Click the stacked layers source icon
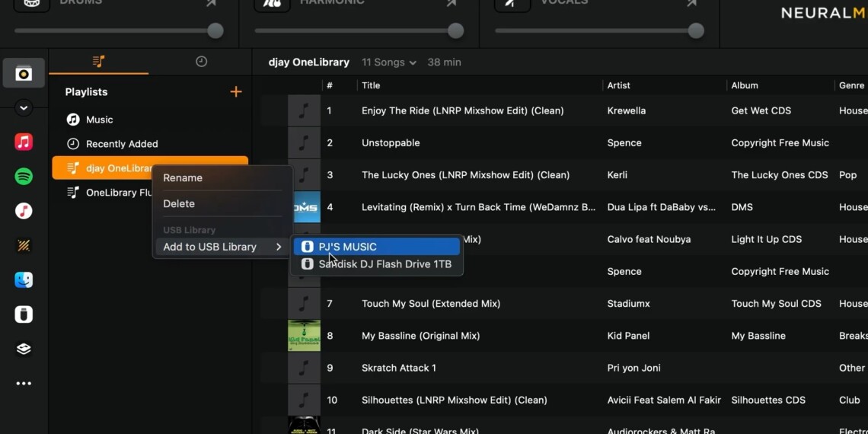 click(24, 349)
